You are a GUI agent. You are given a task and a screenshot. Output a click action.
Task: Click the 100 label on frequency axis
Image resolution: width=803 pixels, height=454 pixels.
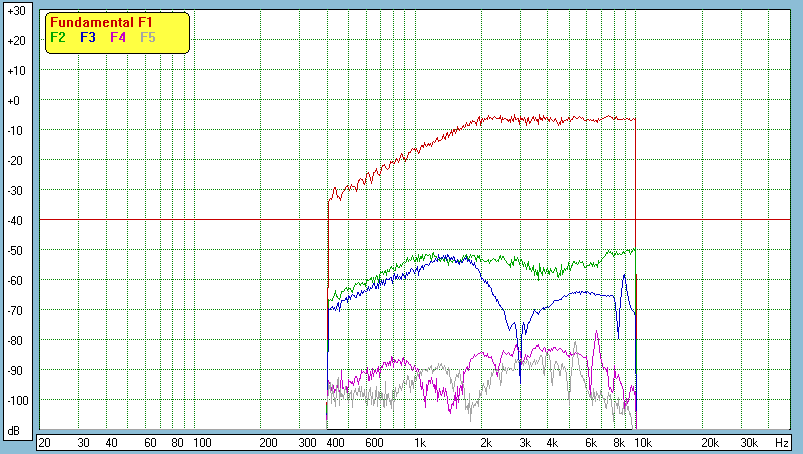click(x=201, y=442)
